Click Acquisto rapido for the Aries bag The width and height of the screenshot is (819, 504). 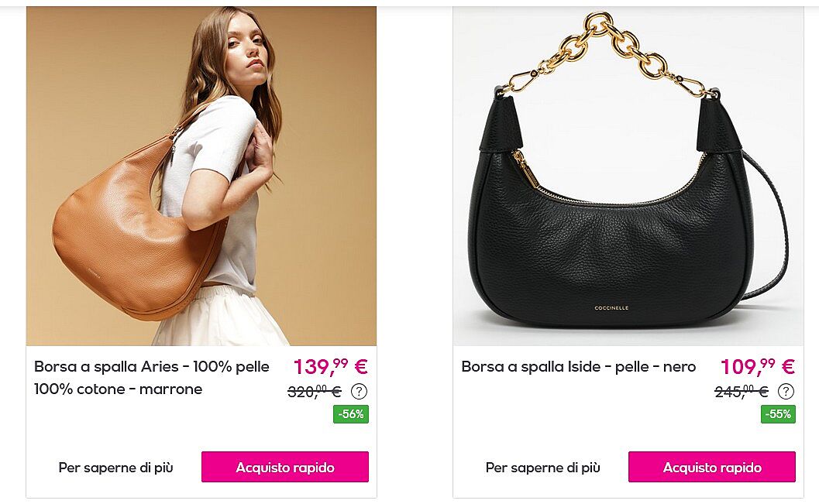pos(285,467)
